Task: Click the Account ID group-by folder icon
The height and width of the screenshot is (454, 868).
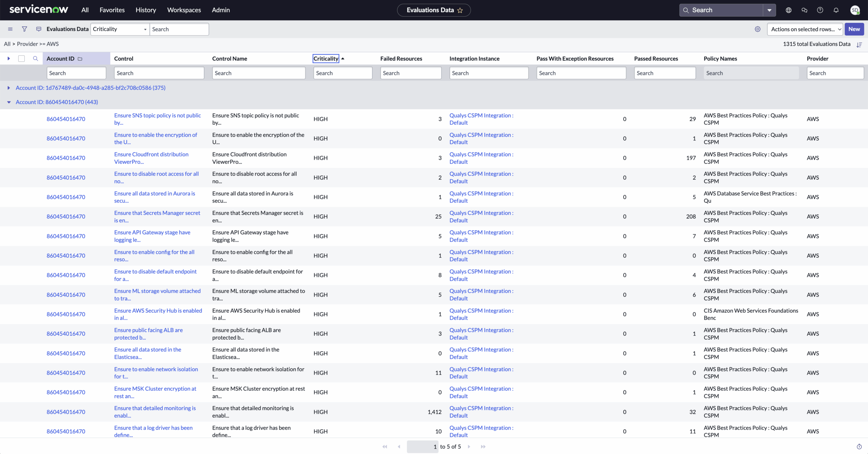Action: coord(80,59)
